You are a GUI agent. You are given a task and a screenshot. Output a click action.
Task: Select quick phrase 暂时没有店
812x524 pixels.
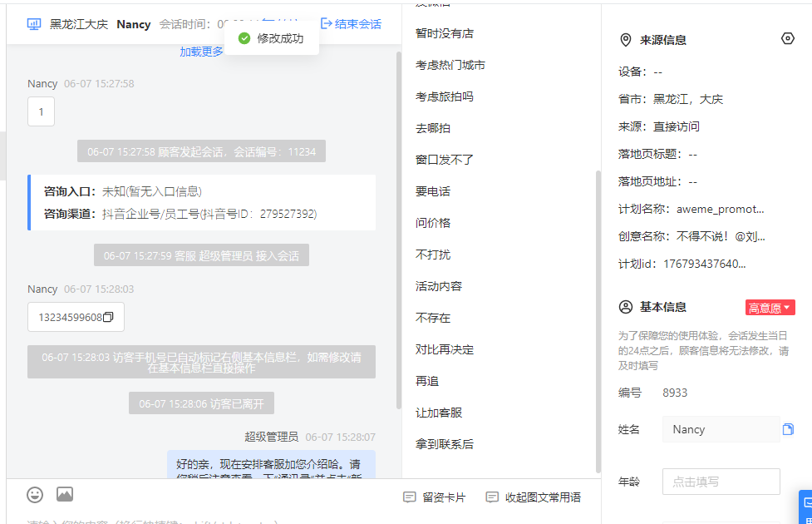[445, 33]
